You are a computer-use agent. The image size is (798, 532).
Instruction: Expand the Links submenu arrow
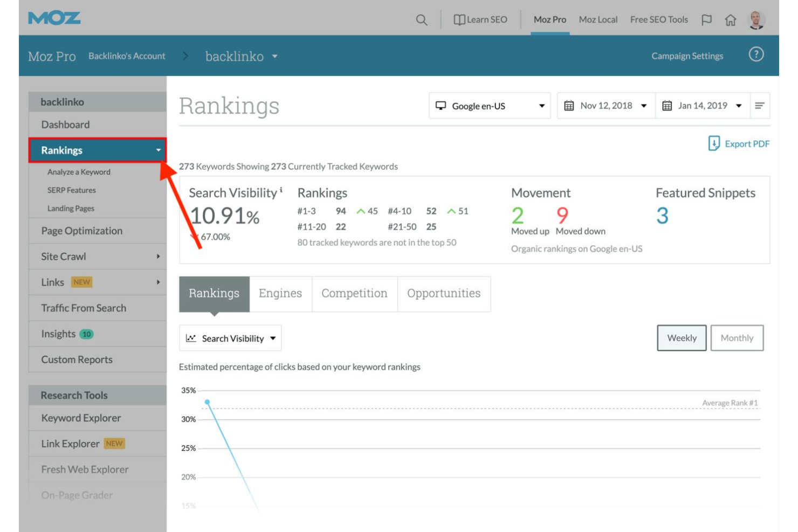coord(158,282)
